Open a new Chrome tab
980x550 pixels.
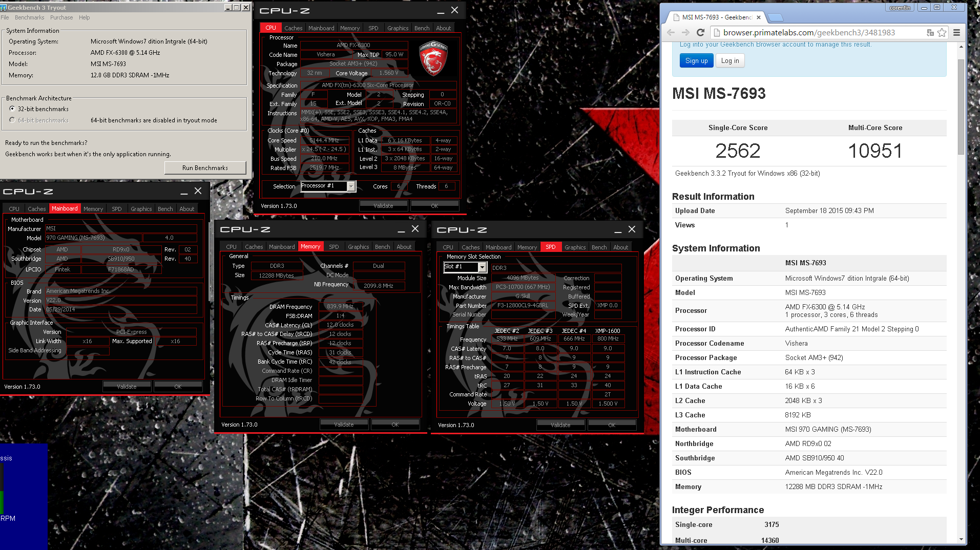tap(776, 17)
